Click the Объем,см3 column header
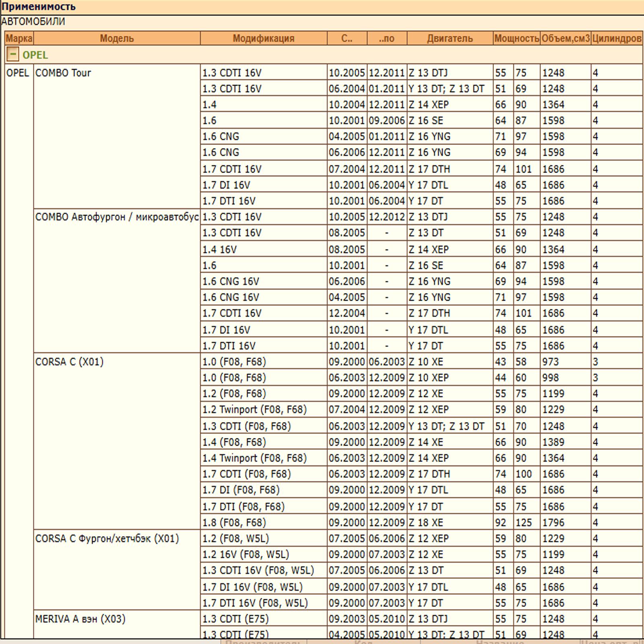644x644 pixels. 566,39
